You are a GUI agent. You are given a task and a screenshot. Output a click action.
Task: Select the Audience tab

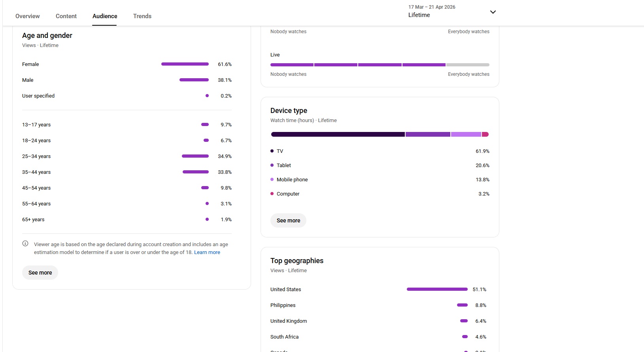(105, 16)
